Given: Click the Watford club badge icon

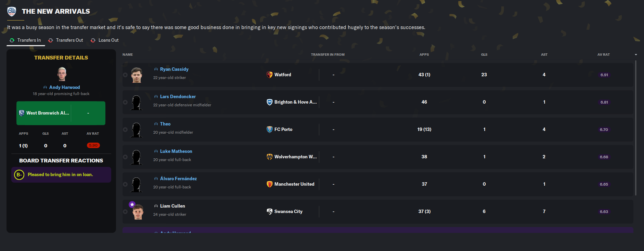Looking at the screenshot, I should (270, 75).
